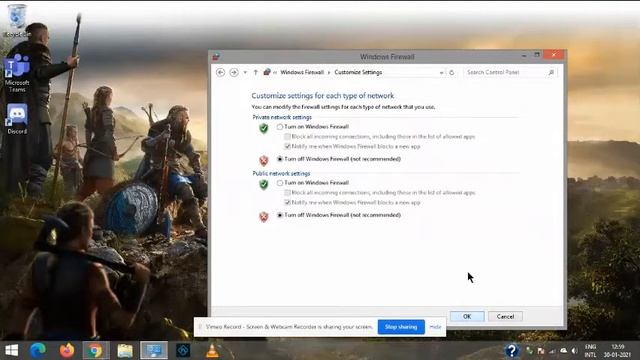Open the Discord desktop shortcut
Viewport: 640px width, 360px height.
coord(17,119)
